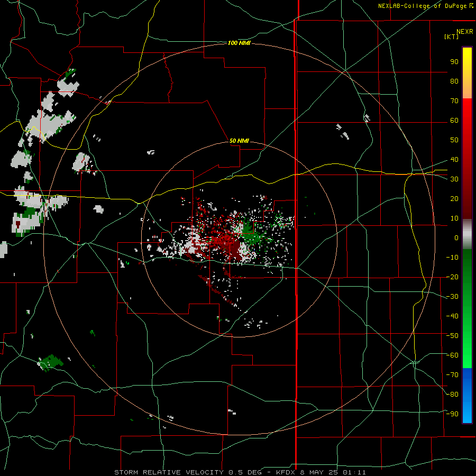Image resolution: width=476 pixels, height=476 pixels.
Task: Click the 80 value on the velocity scale
Action: pos(454,81)
